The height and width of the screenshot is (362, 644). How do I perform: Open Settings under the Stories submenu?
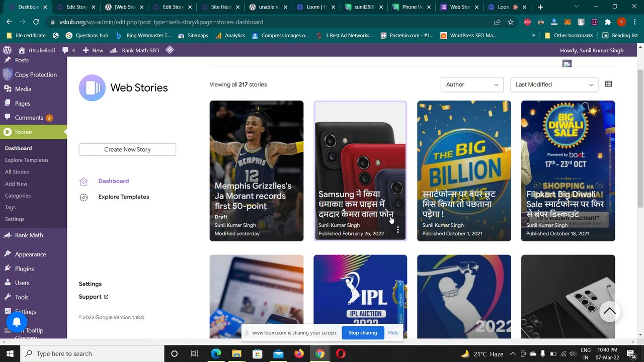click(x=15, y=219)
